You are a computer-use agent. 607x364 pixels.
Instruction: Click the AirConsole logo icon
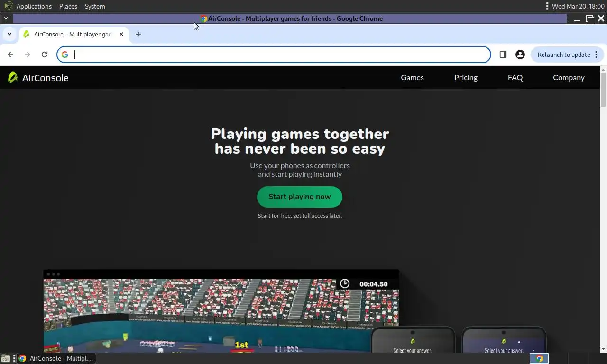click(x=13, y=77)
